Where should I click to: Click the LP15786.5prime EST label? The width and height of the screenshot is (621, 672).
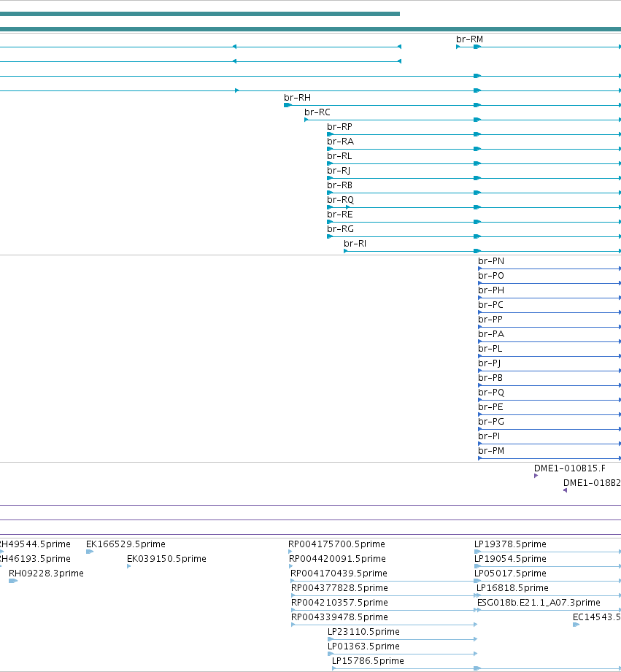pyautogui.click(x=368, y=660)
